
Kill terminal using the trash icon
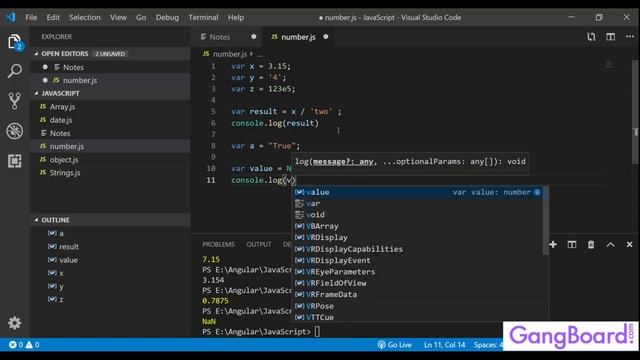tap(591, 244)
